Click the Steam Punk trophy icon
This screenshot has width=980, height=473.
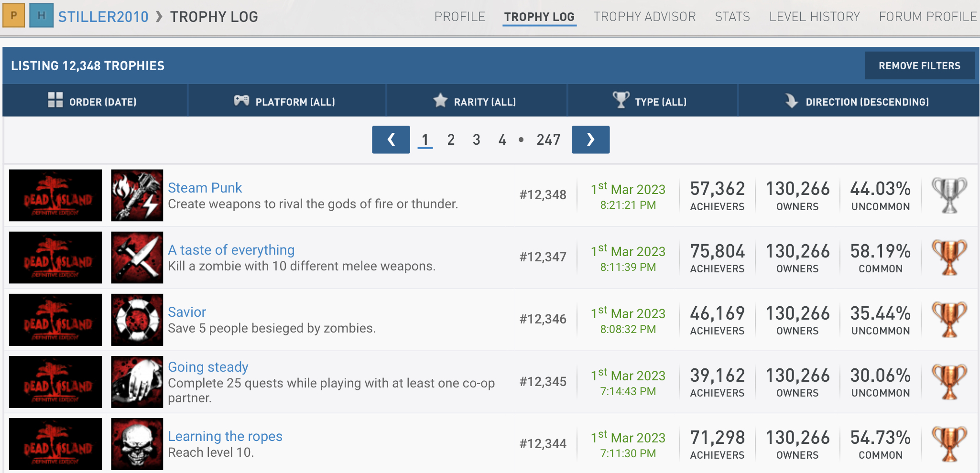[x=137, y=195]
